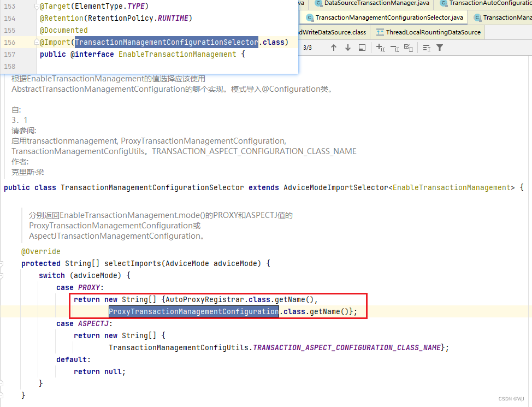The width and height of the screenshot is (532, 407).
Task: Click TRANSACTION_ASPECT_CONFIGURATION_CLASS_NAME constant in code
Action: [x=347, y=347]
